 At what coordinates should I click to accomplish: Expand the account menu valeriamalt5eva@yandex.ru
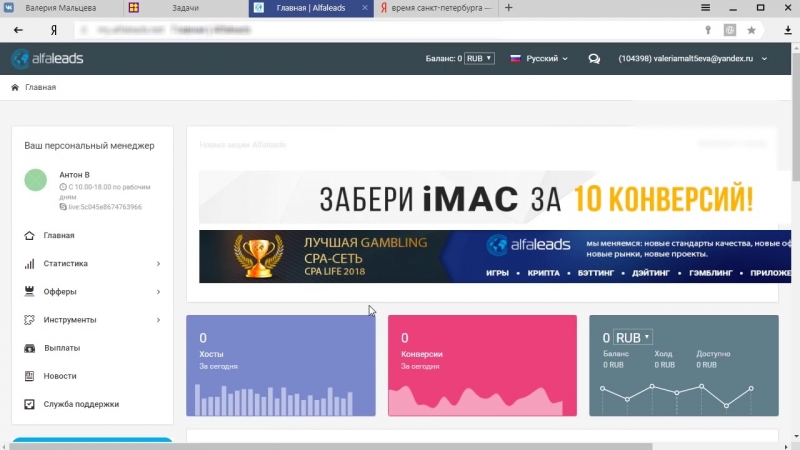(692, 59)
